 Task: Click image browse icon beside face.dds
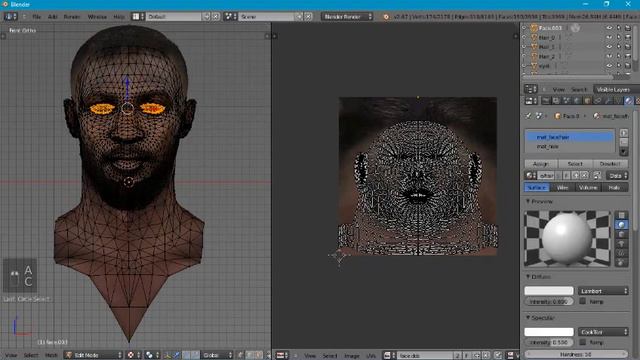click(x=389, y=356)
